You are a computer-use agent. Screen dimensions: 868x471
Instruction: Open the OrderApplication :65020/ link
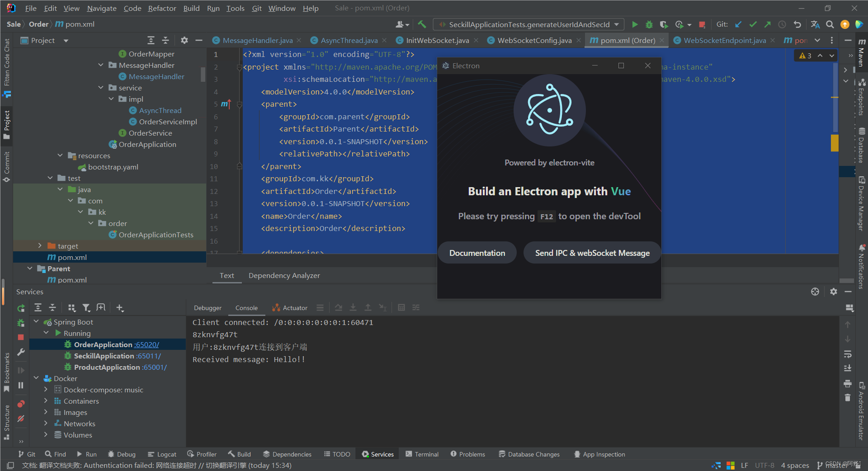click(x=146, y=344)
